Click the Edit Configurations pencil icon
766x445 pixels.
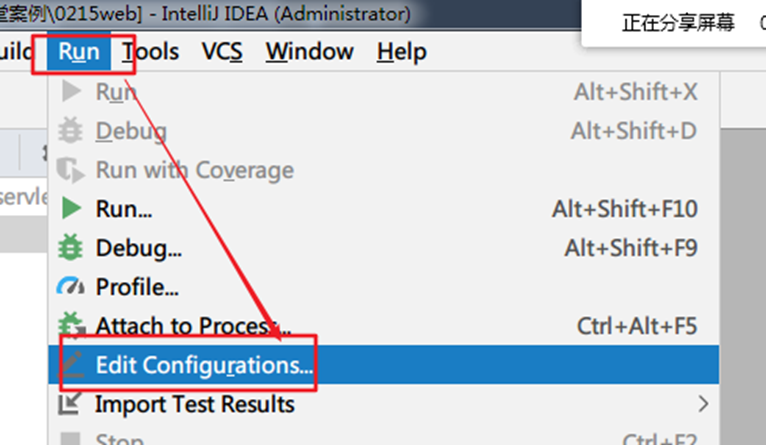click(x=71, y=365)
